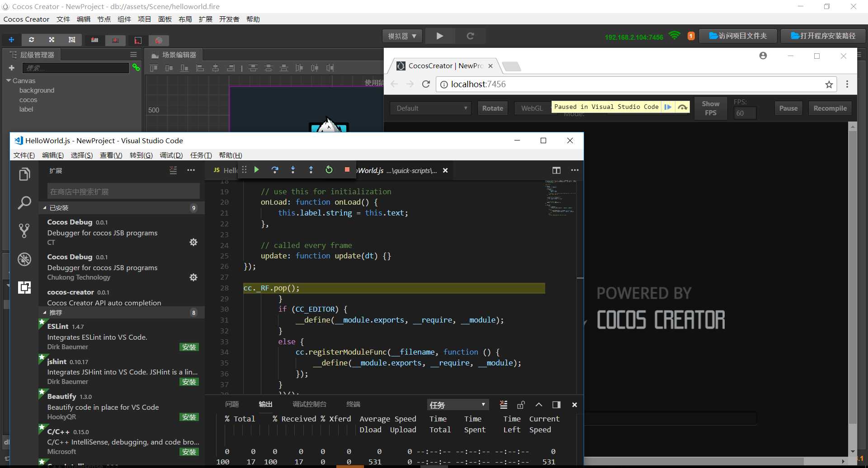This screenshot has height=468, width=868.
Task: Restart the debug session with the green circular arrow
Action: [329, 170]
